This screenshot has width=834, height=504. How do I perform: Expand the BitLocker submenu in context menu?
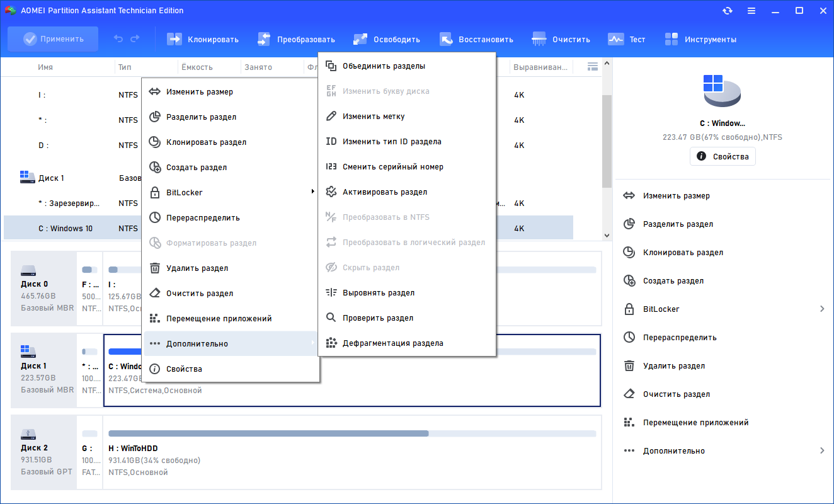tap(231, 193)
